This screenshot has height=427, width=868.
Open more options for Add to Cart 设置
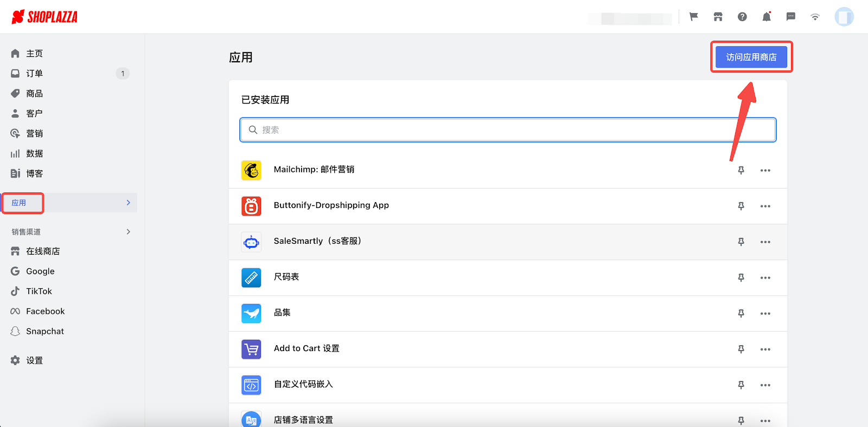(765, 349)
